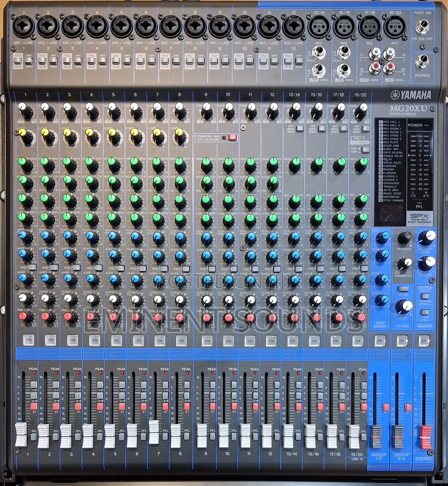448x486 pixels.
Task: Touch the red PAN knob on channel 10
Action: (228, 318)
